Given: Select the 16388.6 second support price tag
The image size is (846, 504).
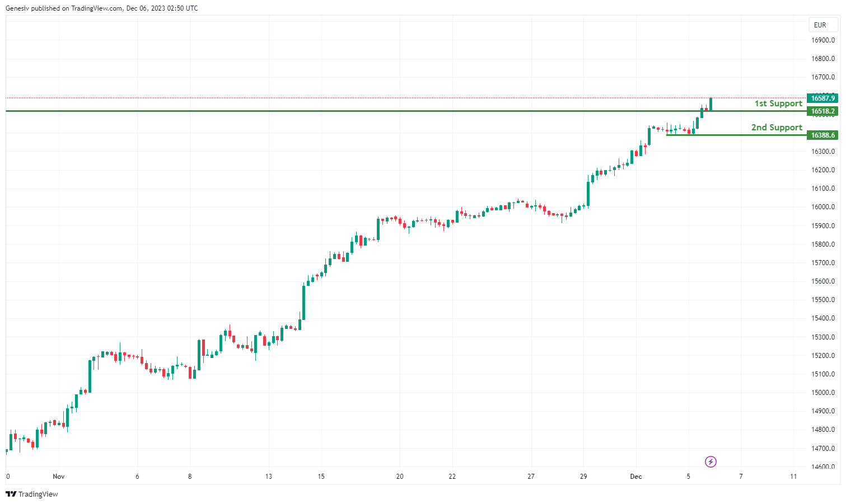Looking at the screenshot, I should pos(822,135).
